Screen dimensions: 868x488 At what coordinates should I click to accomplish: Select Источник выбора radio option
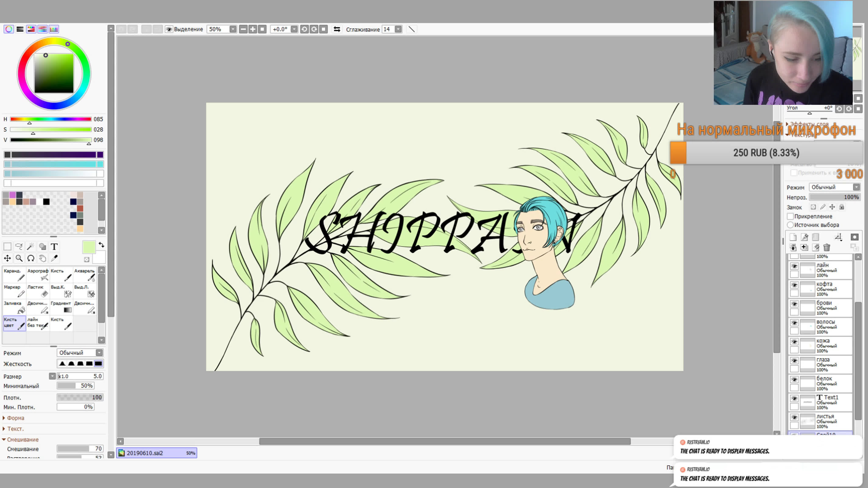(x=790, y=225)
